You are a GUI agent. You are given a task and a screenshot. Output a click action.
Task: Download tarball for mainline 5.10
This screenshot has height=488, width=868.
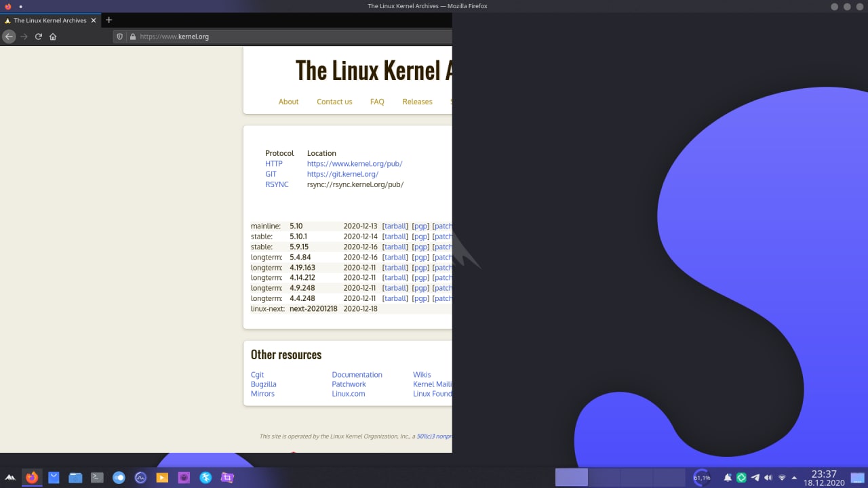[395, 226]
